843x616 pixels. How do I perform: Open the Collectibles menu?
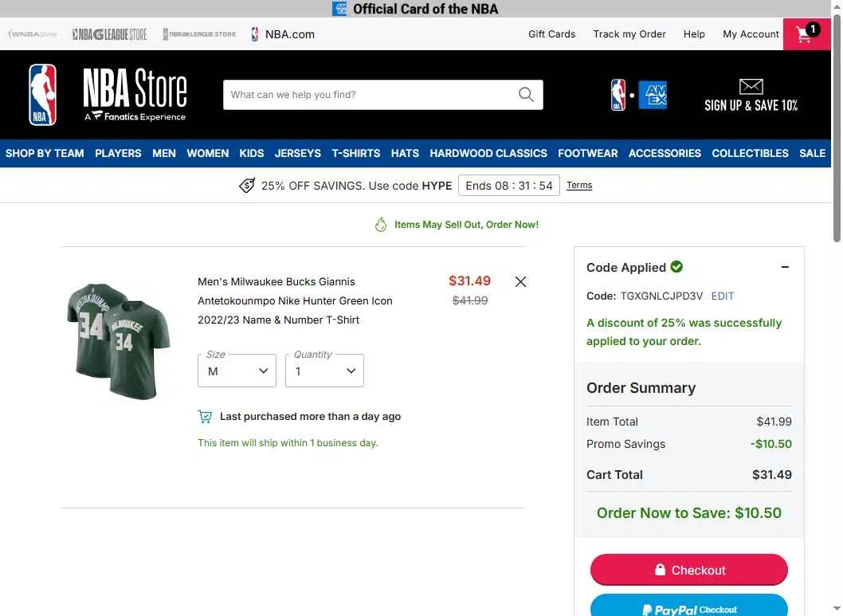(750, 153)
